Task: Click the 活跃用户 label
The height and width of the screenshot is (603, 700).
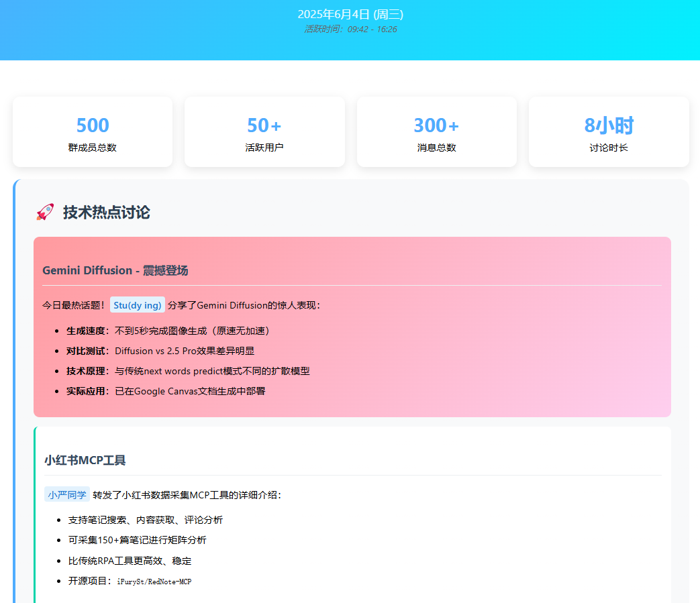Action: pos(264,148)
